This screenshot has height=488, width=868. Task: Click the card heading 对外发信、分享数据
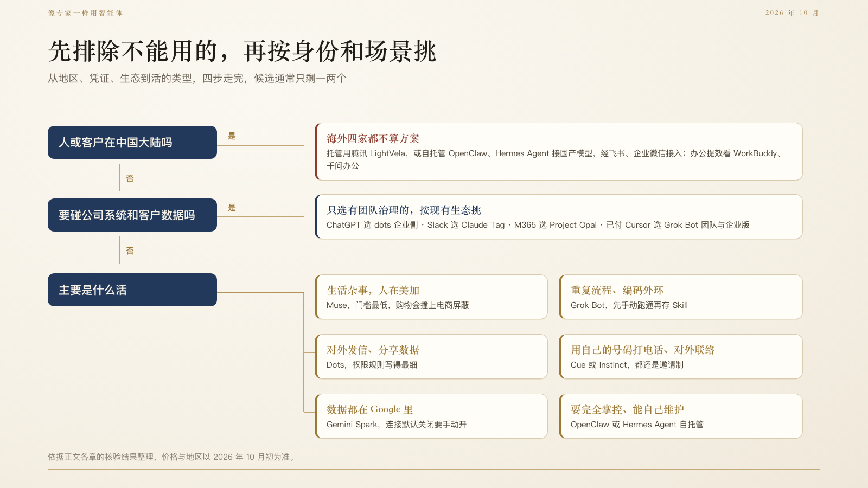(x=373, y=350)
